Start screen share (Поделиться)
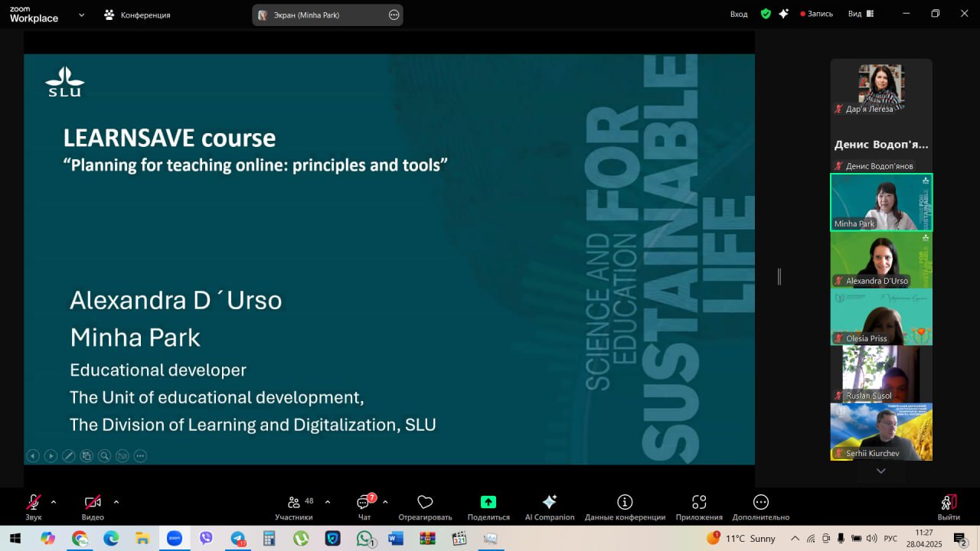 pyautogui.click(x=488, y=507)
